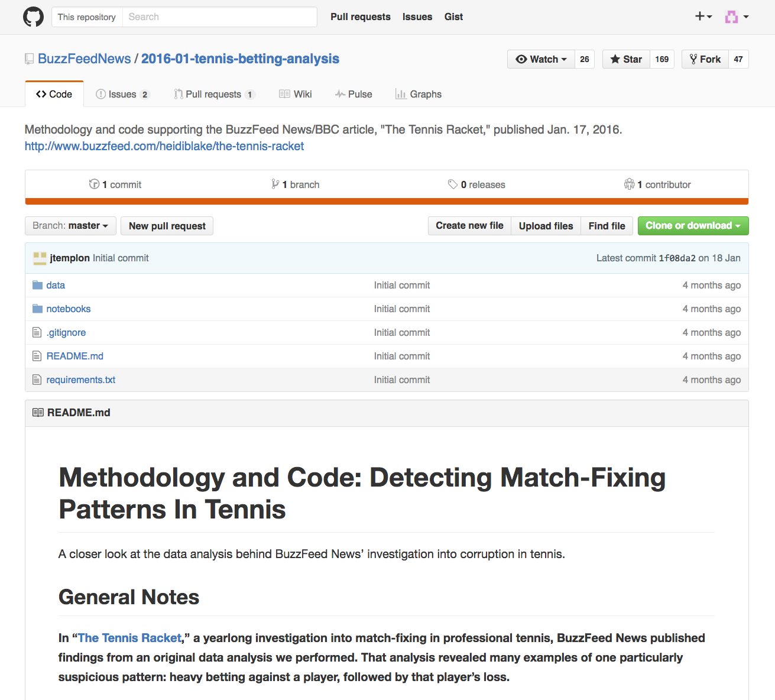Expand the Branch: master selector
The width and height of the screenshot is (775, 700).
[70, 226]
